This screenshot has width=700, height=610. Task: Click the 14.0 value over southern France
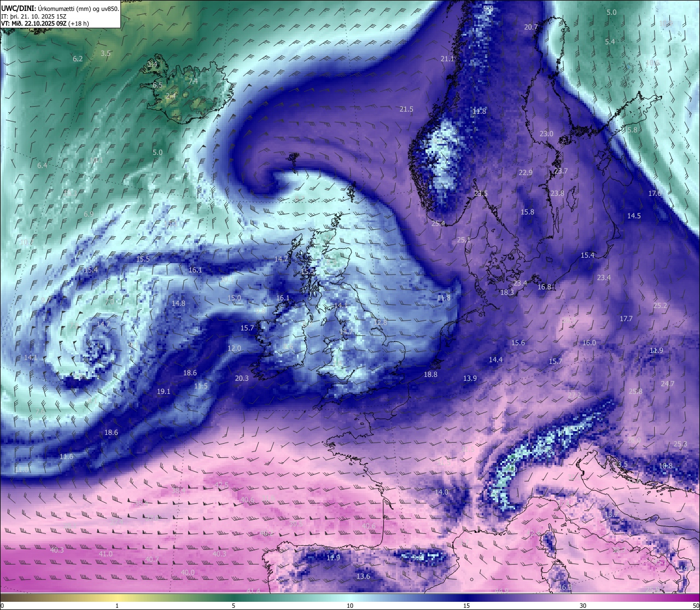441,492
